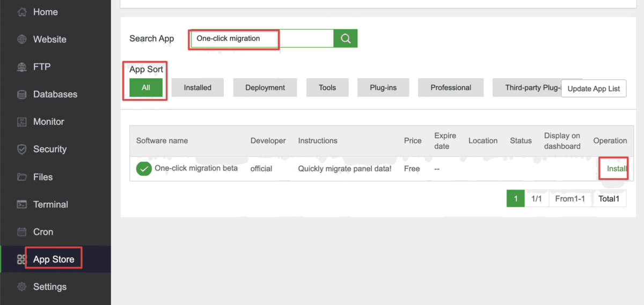Screen dimensions: 644x305
Task: Click the Settings gear icon
Action: point(22,287)
